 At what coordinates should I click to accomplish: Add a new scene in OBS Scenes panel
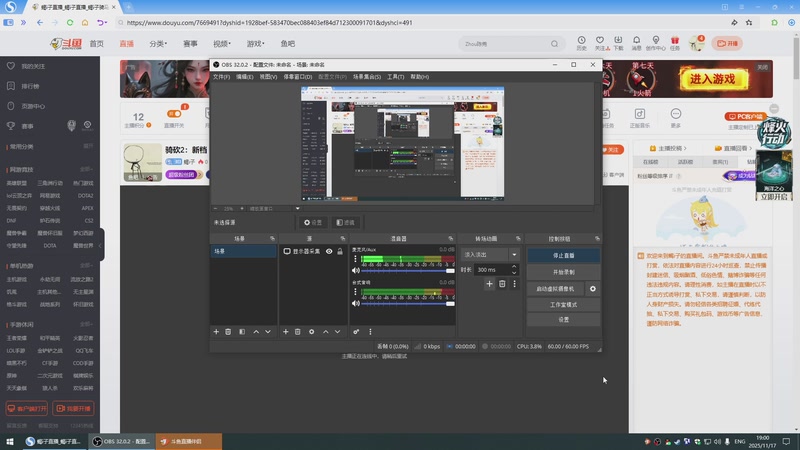point(216,332)
